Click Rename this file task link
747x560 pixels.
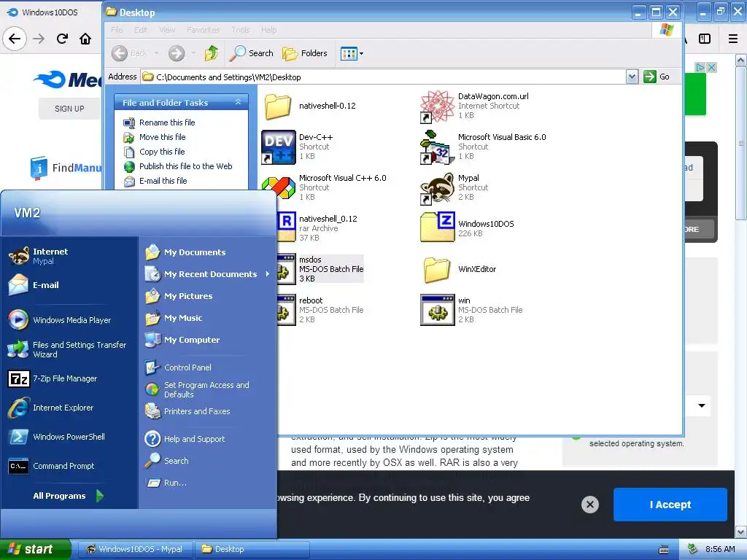167,122
